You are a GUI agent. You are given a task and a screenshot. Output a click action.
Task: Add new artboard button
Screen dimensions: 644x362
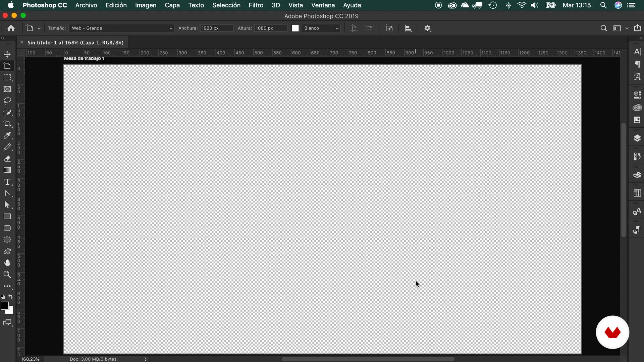coord(389,28)
